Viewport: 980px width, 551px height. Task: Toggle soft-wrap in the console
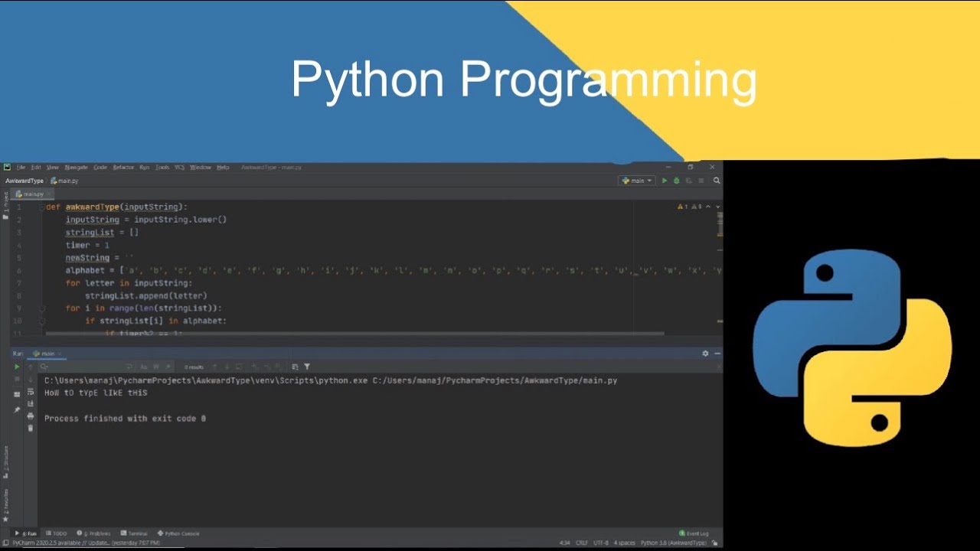pyautogui.click(x=31, y=391)
